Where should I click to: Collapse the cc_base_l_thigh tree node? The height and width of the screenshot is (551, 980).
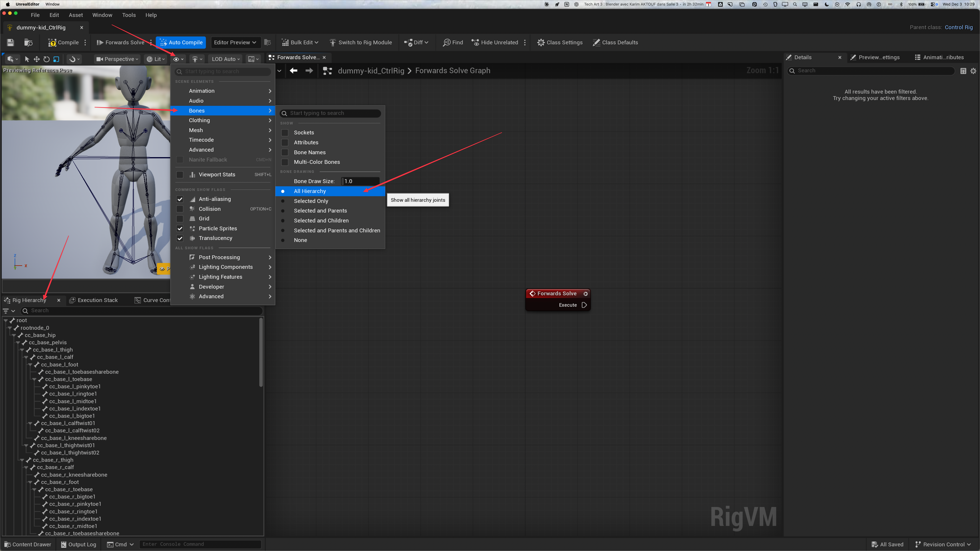(x=22, y=350)
